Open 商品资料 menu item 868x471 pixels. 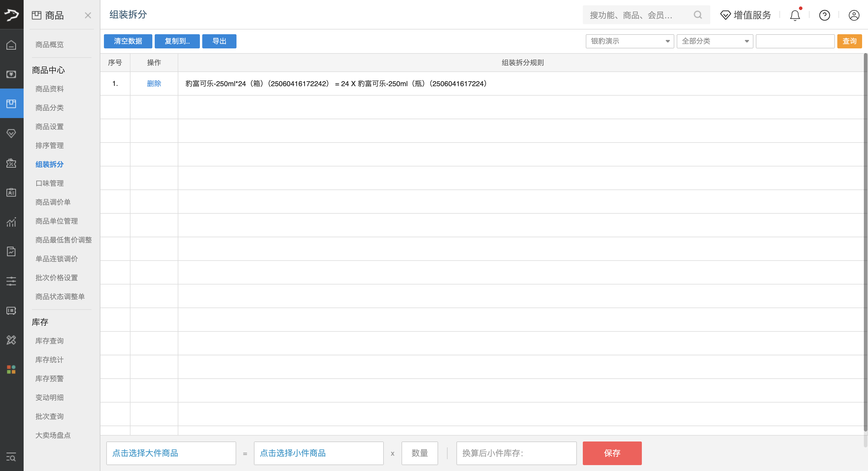(x=50, y=89)
